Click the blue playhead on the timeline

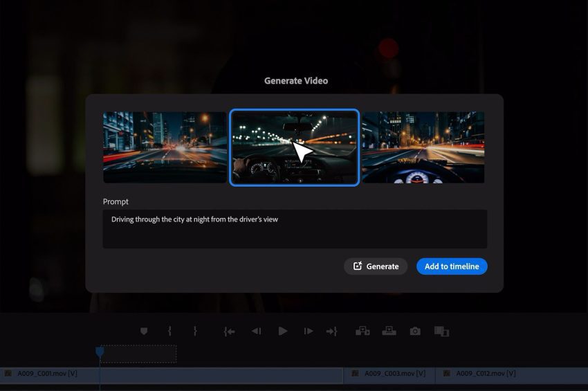point(100,352)
